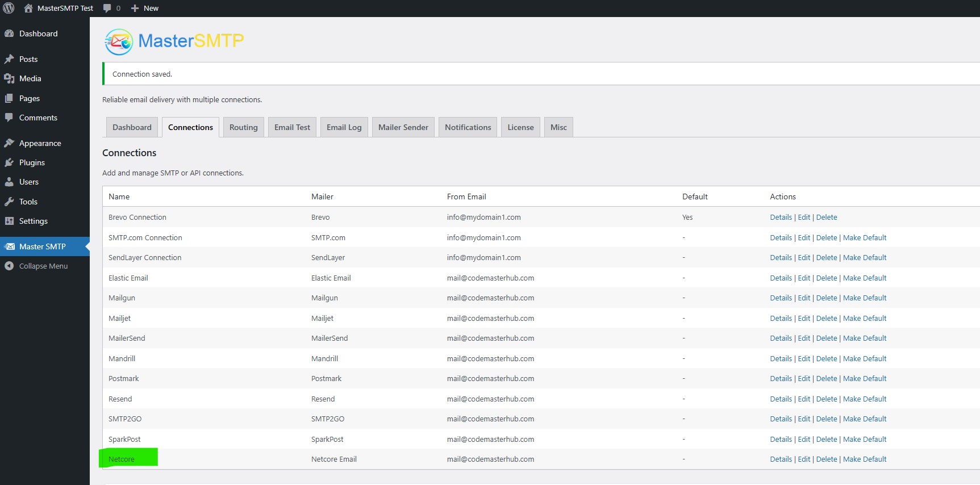Open Settings in the sidebar menu
The image size is (980, 485).
33,221
